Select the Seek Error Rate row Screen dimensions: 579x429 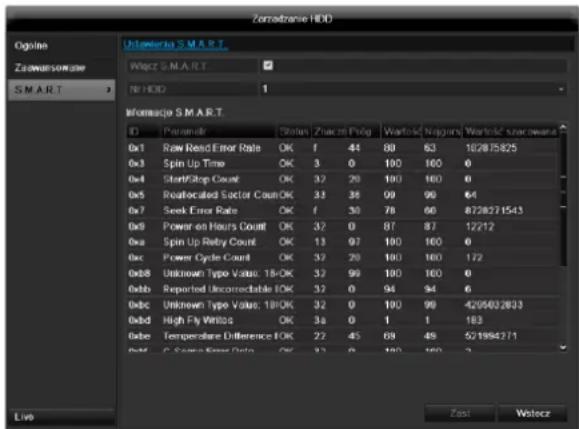pyautogui.click(x=343, y=211)
